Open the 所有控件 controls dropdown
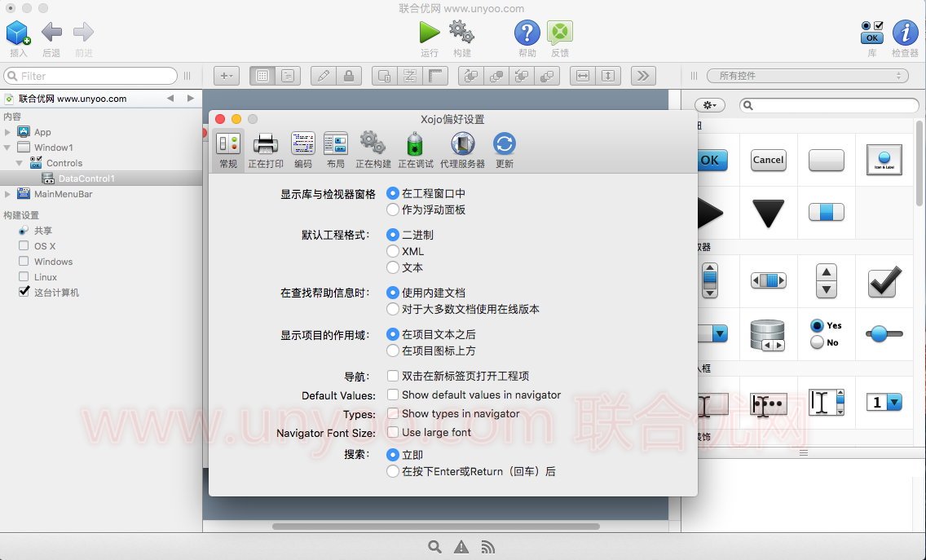926x560 pixels. pos(807,76)
